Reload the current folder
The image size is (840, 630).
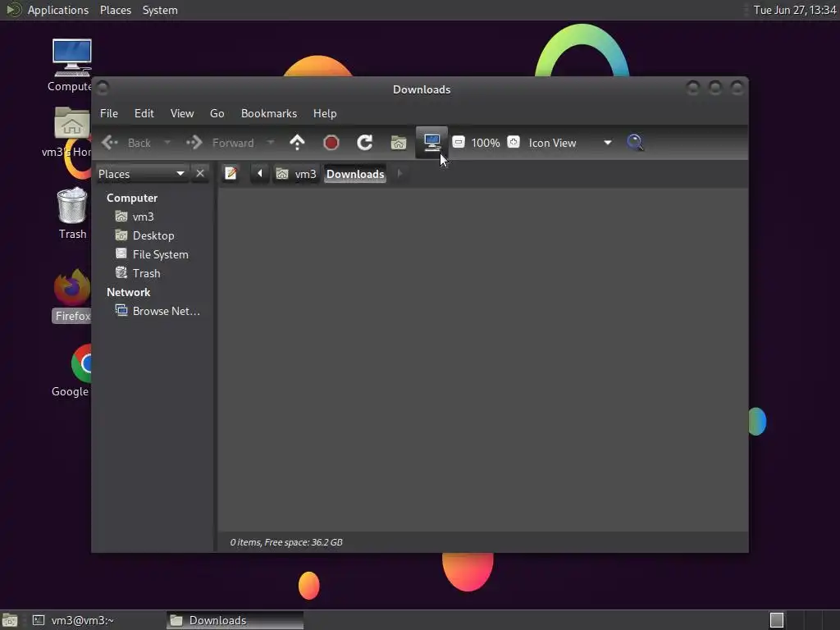pyautogui.click(x=365, y=143)
